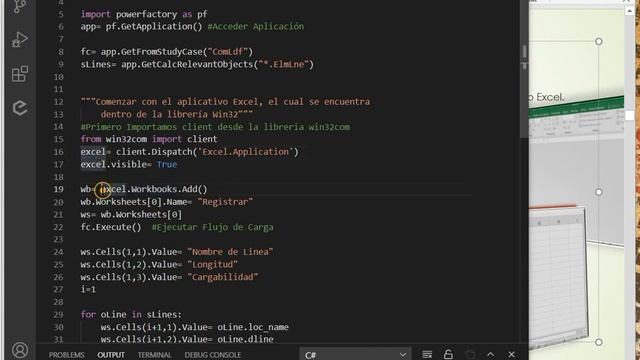Click Workbooks.Add() on line 19

(x=169, y=189)
